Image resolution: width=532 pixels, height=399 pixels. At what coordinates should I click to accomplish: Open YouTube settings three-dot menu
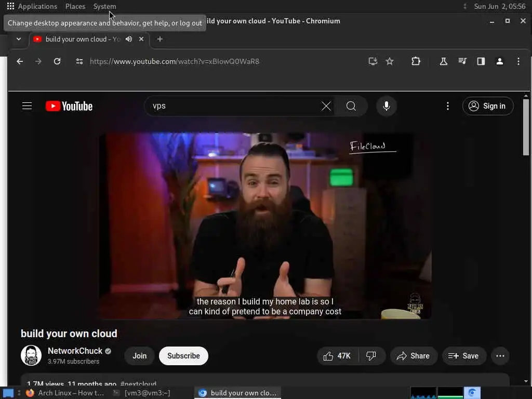tap(448, 106)
